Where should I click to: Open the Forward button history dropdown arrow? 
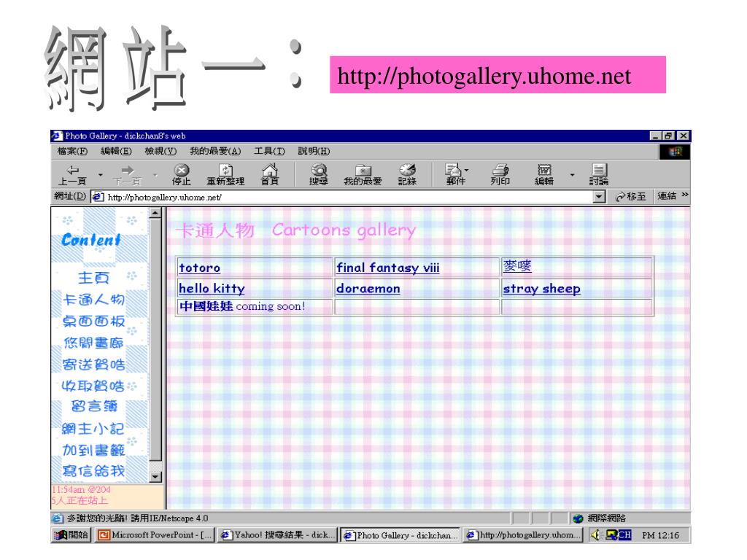[x=155, y=175]
